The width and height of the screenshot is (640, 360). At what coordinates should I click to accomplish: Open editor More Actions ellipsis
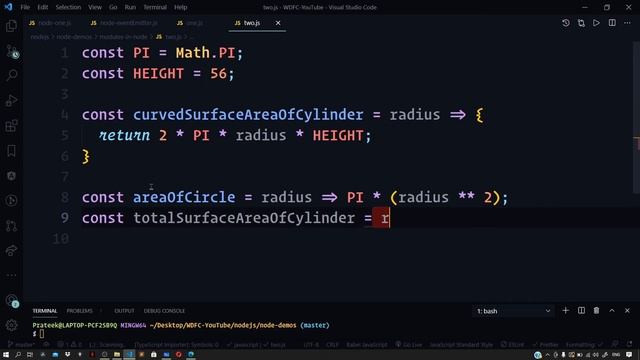[x=627, y=23]
